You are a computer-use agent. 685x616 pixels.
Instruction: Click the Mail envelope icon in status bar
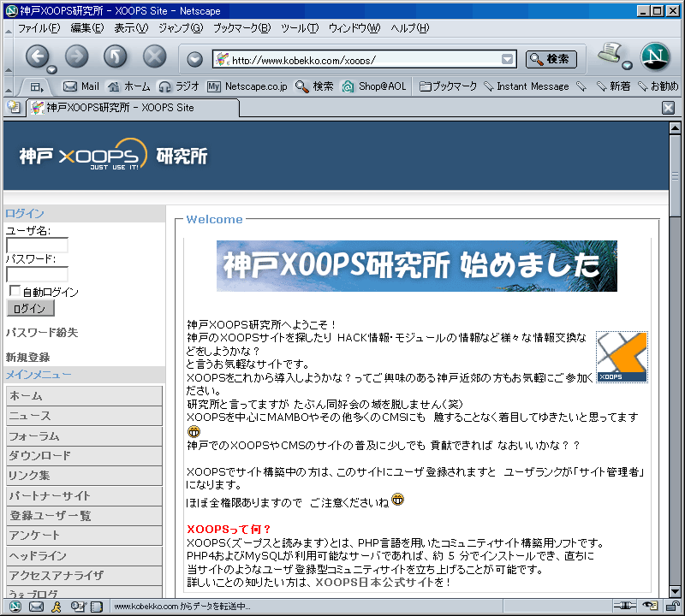tap(36, 606)
